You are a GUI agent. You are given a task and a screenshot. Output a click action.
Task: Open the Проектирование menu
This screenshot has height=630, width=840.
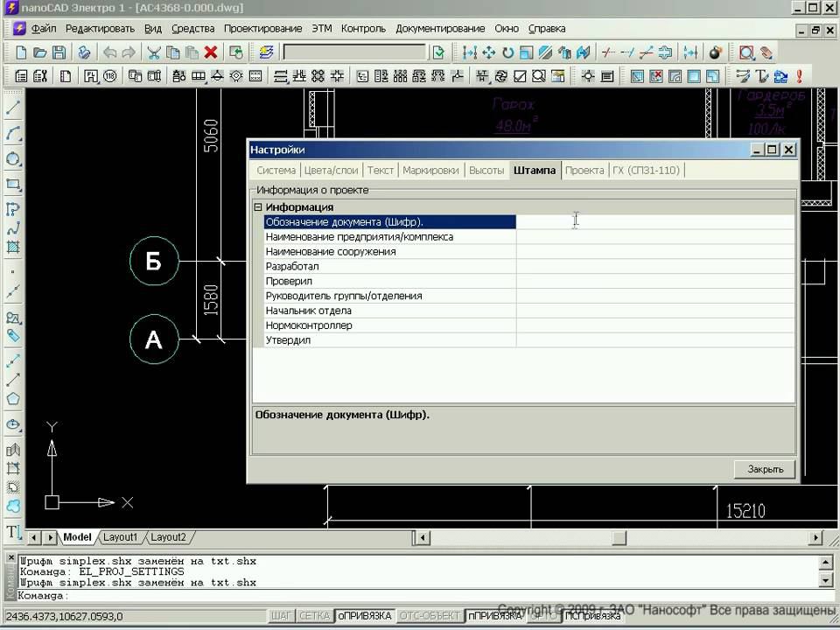(263, 28)
